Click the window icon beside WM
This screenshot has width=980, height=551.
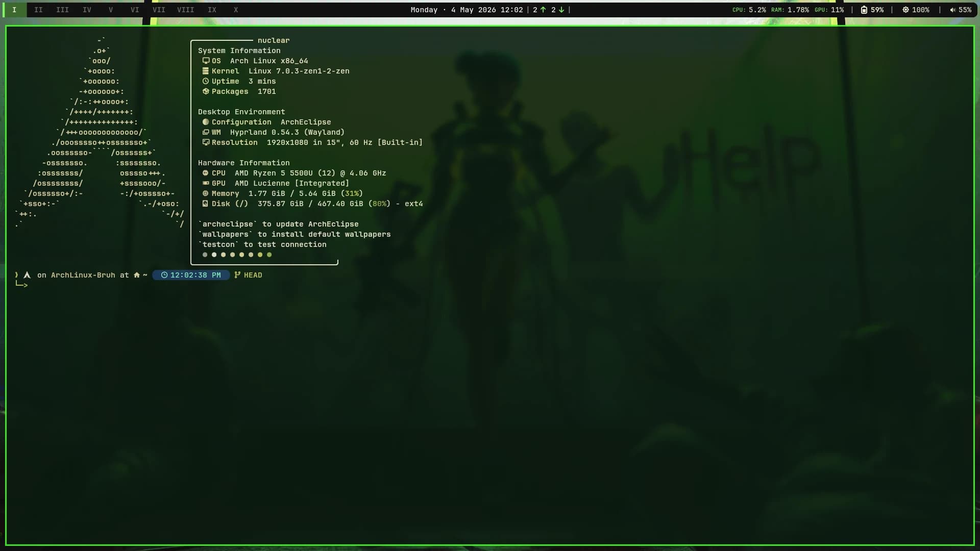point(206,132)
